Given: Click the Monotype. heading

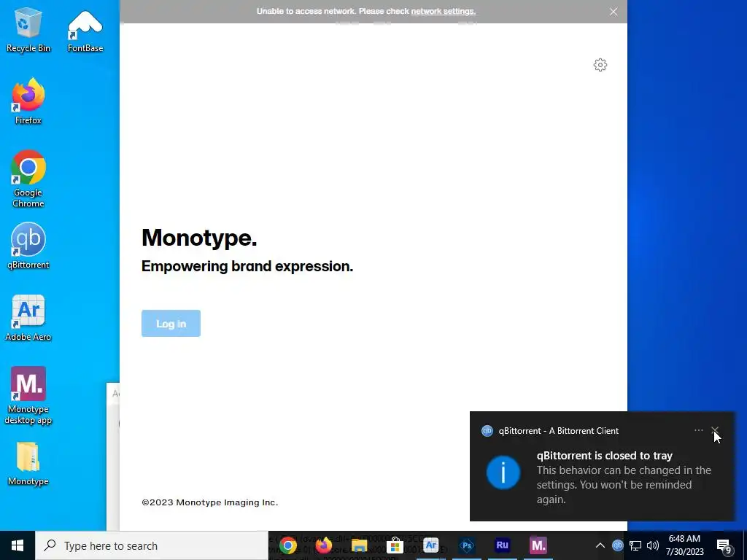Looking at the screenshot, I should pyautogui.click(x=199, y=237).
